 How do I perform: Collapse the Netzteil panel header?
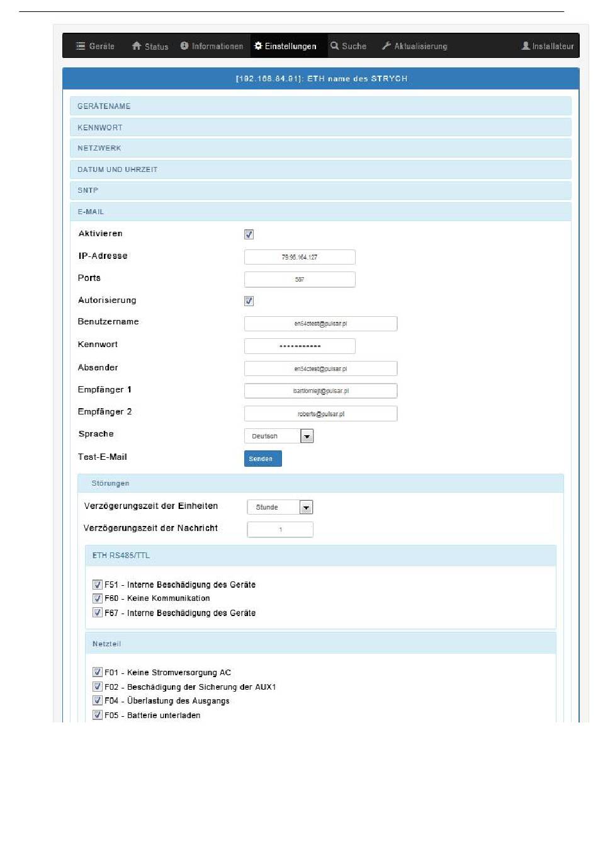pos(320,644)
